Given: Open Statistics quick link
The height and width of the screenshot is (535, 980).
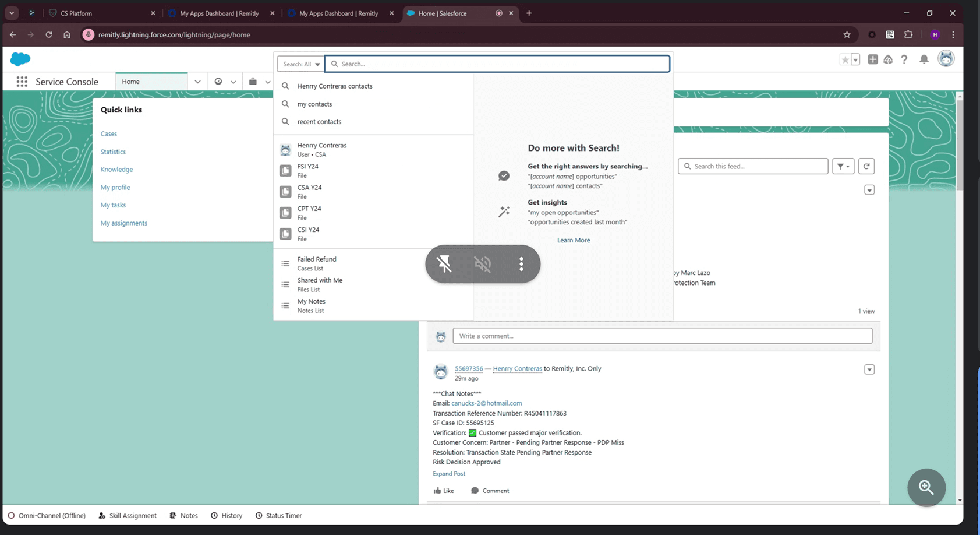Looking at the screenshot, I should click(113, 152).
